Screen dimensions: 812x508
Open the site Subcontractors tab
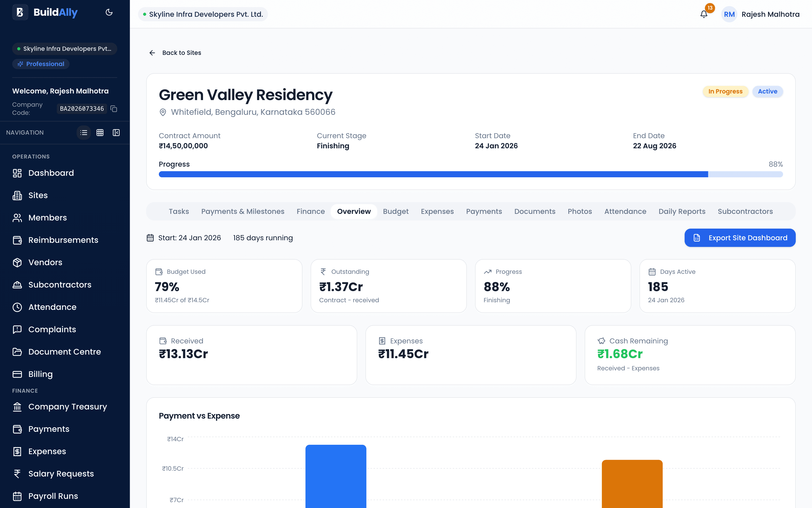click(x=745, y=211)
